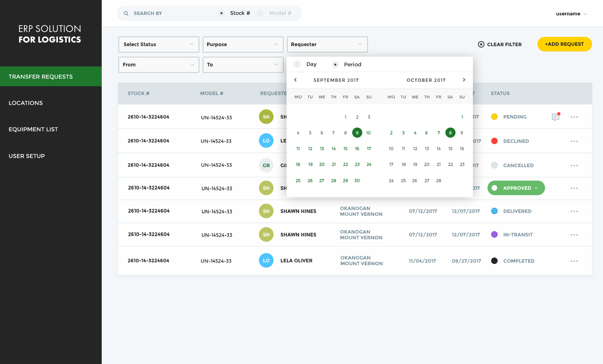Click the black COMPLETED status dot

494,261
